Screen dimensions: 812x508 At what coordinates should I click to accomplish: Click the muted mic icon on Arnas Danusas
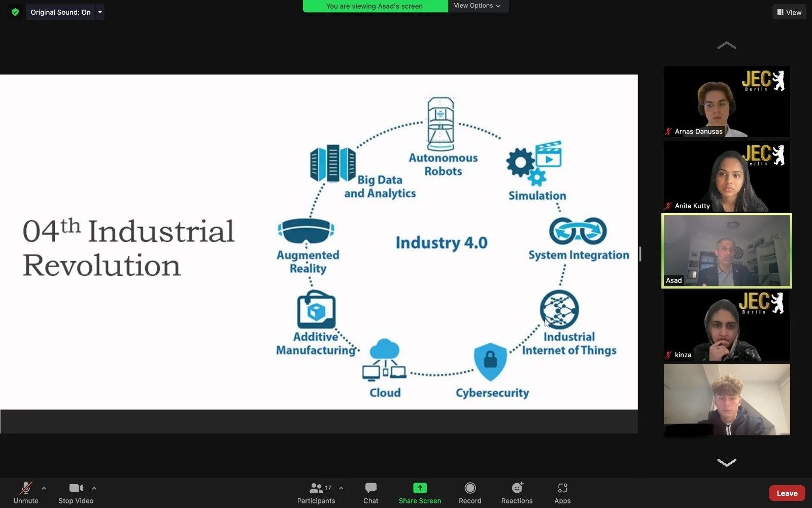pos(668,132)
